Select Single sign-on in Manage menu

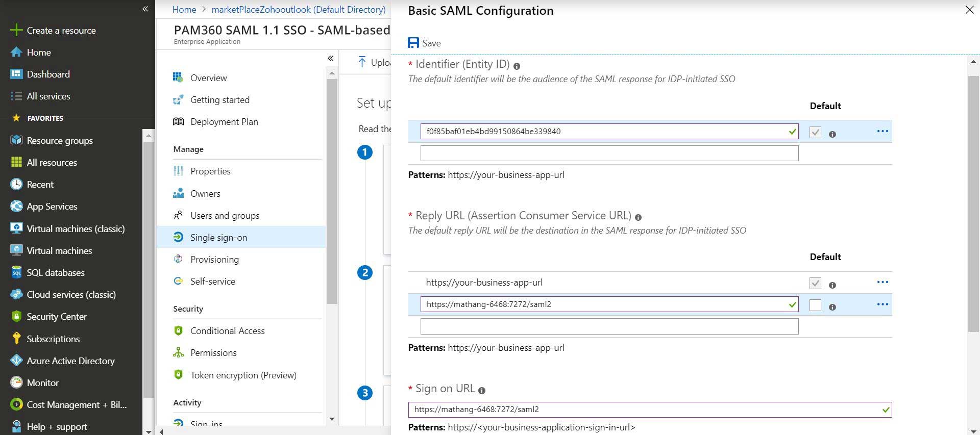point(218,237)
